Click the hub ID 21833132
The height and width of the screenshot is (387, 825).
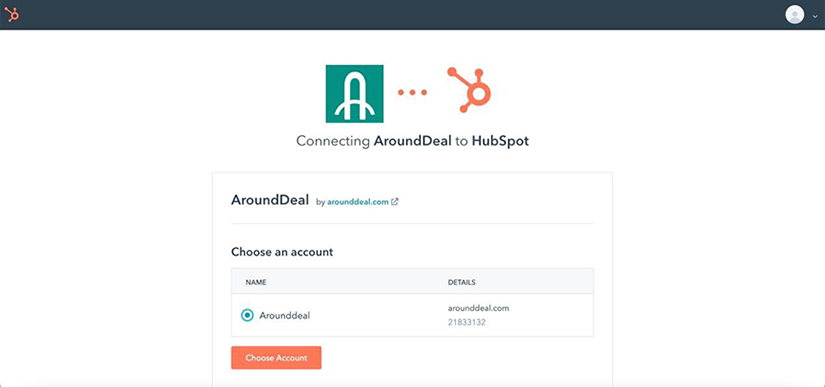[467, 322]
